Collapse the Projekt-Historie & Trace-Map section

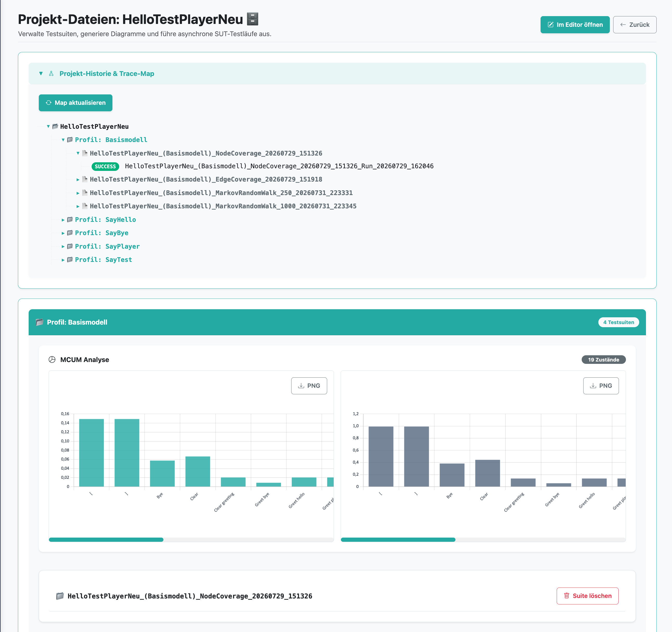click(x=41, y=74)
